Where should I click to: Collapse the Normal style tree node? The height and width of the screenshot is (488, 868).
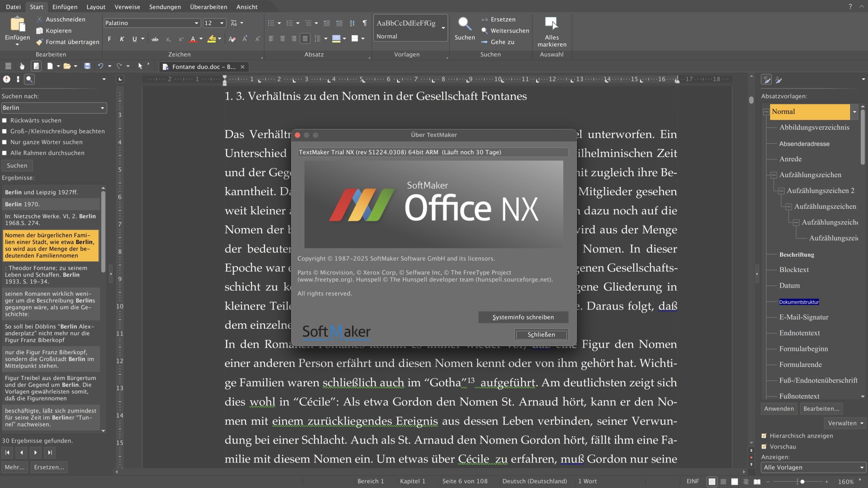(766, 112)
